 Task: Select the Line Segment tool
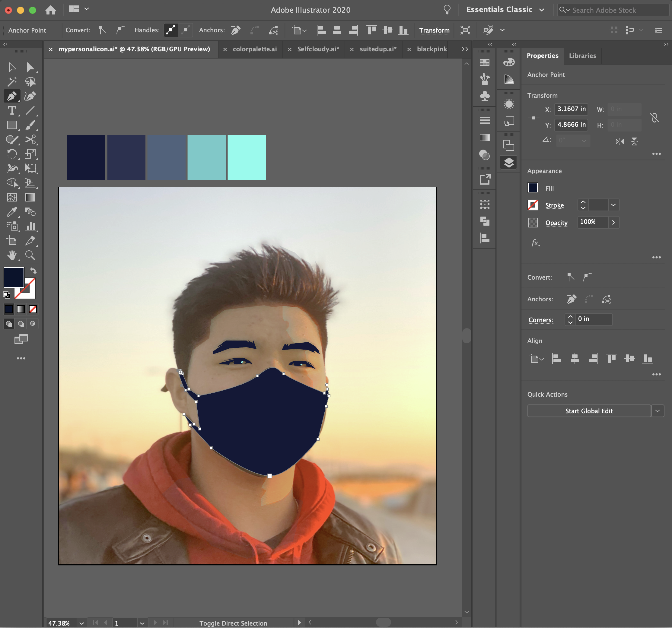coord(30,111)
